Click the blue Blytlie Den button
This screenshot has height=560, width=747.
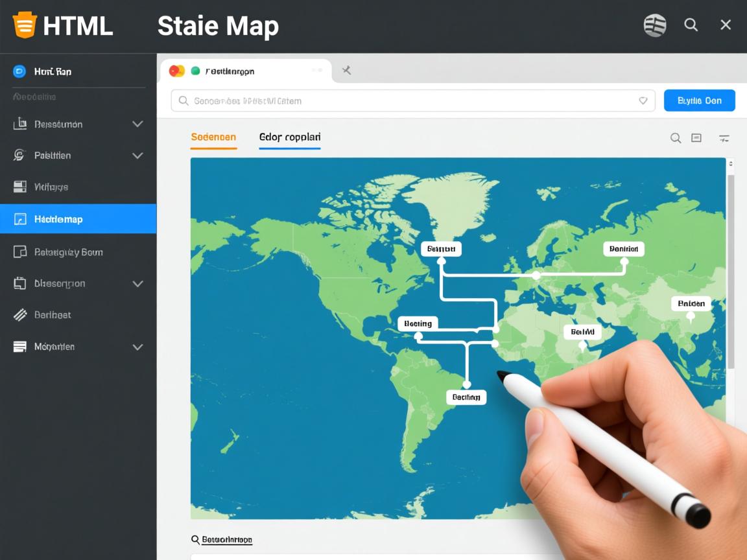click(699, 100)
